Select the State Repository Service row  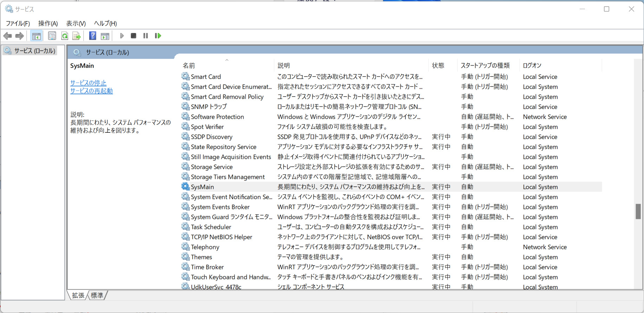click(x=391, y=147)
